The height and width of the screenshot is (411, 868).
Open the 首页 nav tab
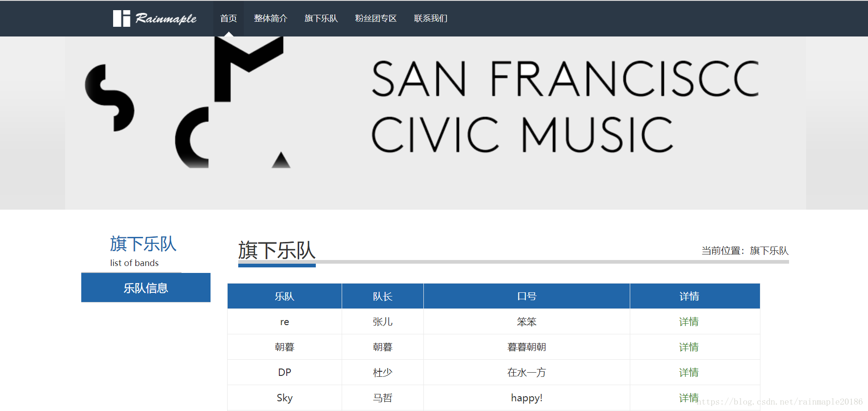(229, 18)
